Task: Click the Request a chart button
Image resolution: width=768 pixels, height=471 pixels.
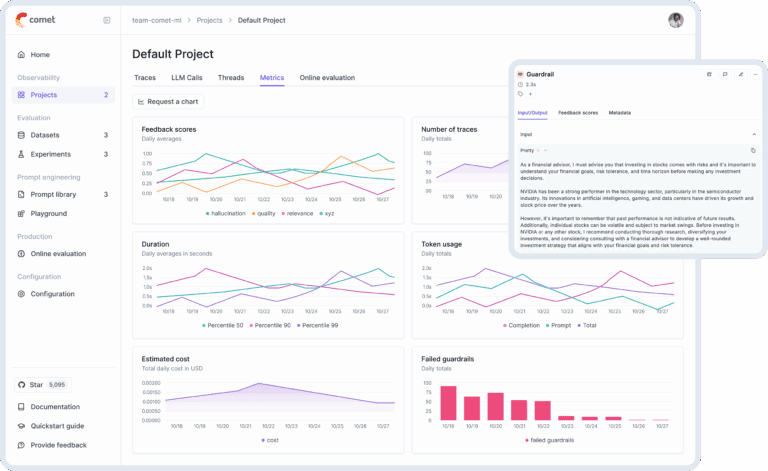Action: click(x=168, y=101)
